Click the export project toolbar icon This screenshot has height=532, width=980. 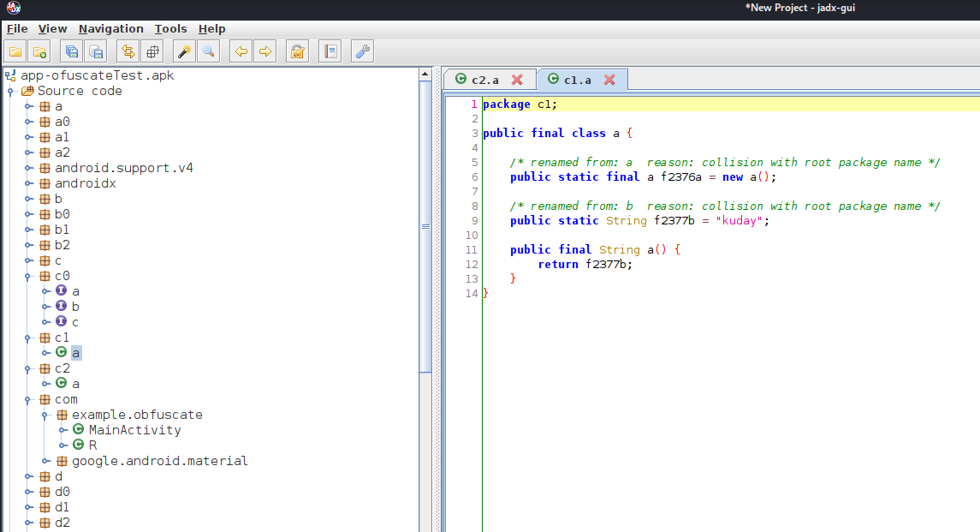[96, 52]
